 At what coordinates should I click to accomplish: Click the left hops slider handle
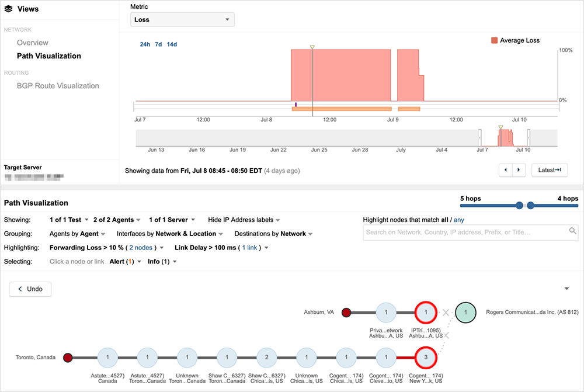coord(519,205)
